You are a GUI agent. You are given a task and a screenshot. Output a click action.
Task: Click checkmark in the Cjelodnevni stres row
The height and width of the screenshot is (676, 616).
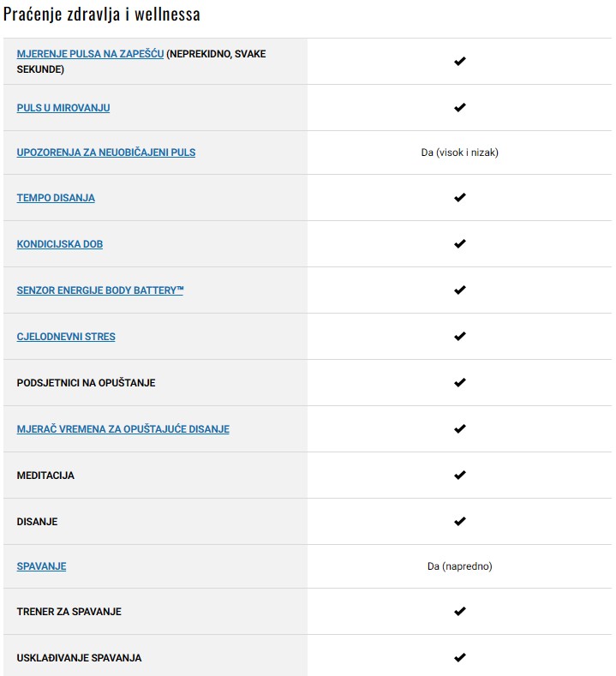460,337
